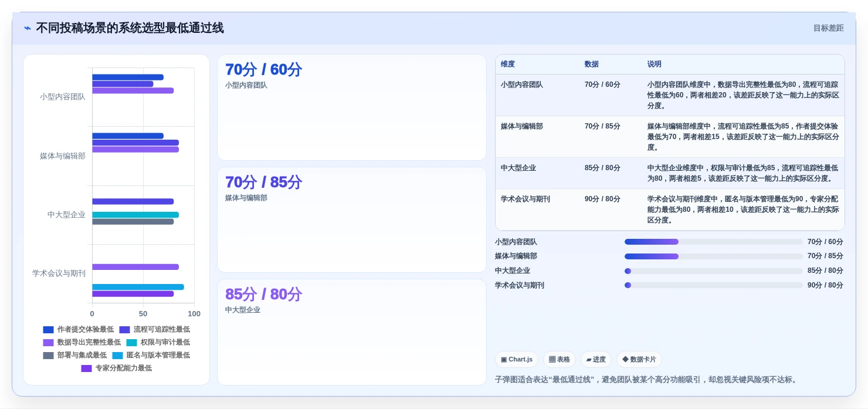Click progress bar for 中大型企业
The width and height of the screenshot is (868, 409).
pos(714,271)
